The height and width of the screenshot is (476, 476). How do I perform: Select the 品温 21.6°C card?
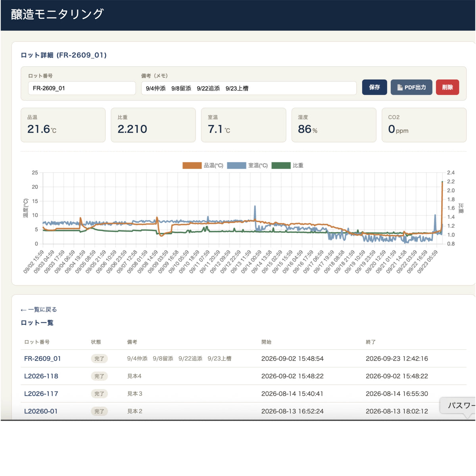(x=63, y=125)
